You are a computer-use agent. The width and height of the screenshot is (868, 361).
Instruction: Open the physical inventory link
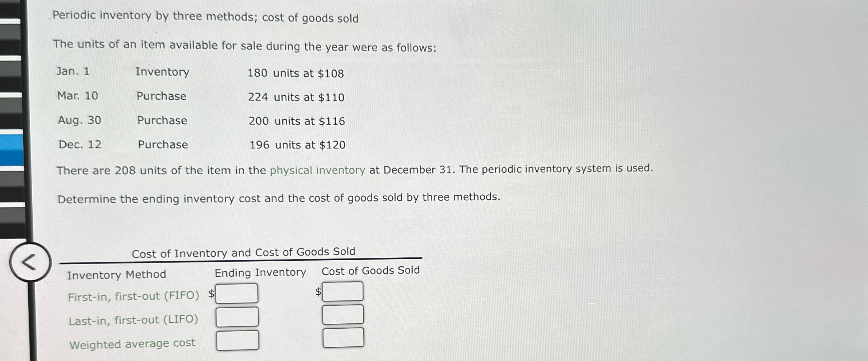318,170
